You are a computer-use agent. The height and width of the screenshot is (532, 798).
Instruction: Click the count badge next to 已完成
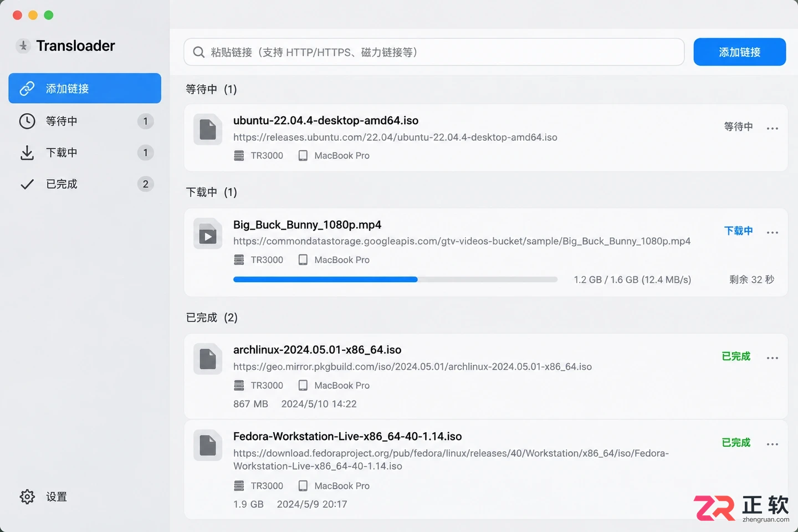coord(145,184)
